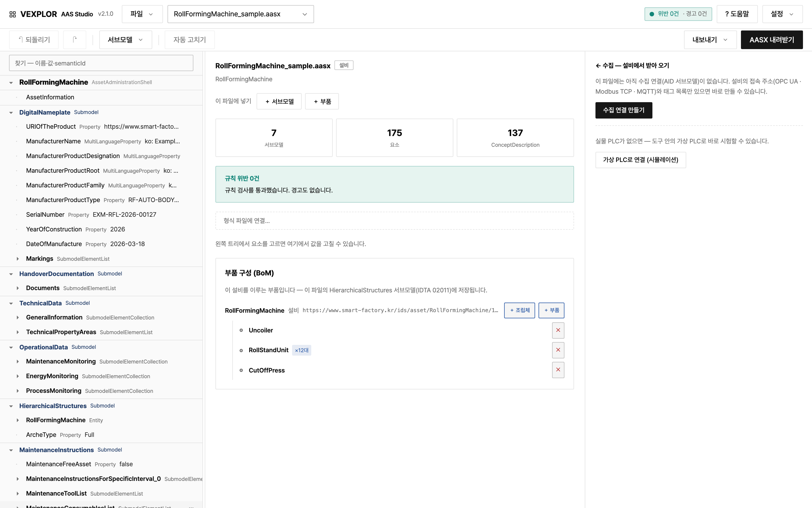
Task: Expand the MaintenanceToolList element
Action: tap(18, 494)
